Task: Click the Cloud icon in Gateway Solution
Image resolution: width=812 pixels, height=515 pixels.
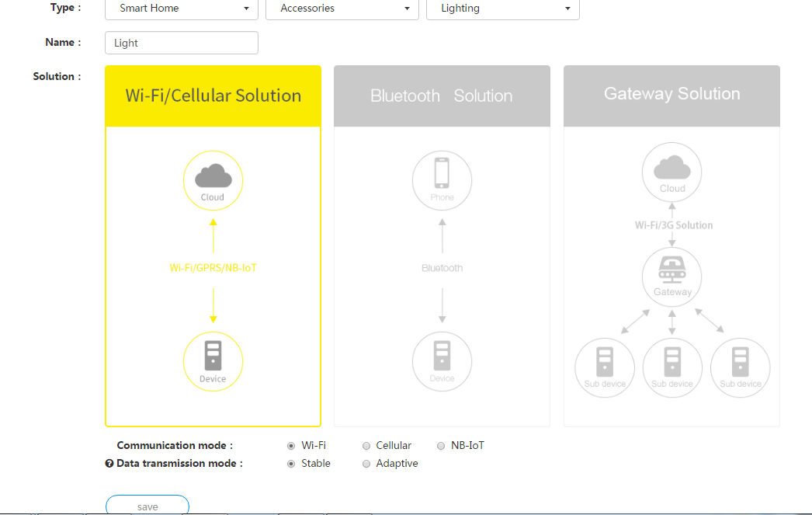Action: (x=671, y=172)
